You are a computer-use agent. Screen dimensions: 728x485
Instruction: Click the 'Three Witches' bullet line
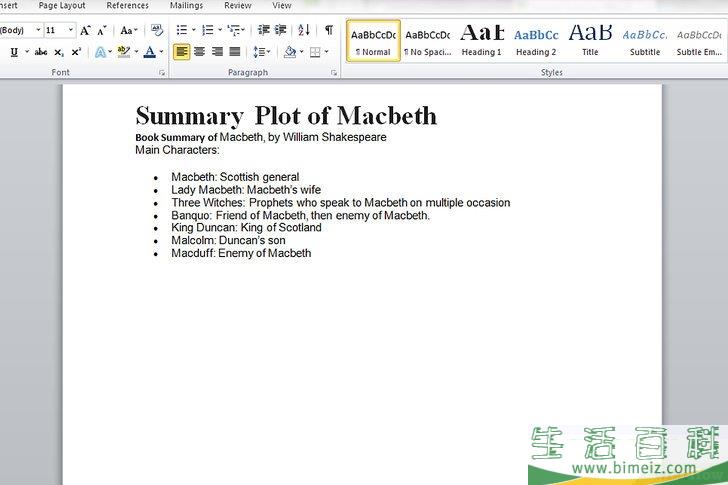[x=340, y=203]
